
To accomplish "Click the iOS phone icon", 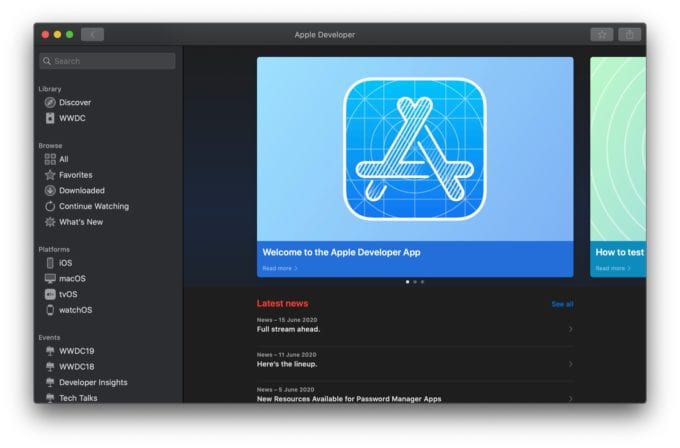I will point(50,263).
